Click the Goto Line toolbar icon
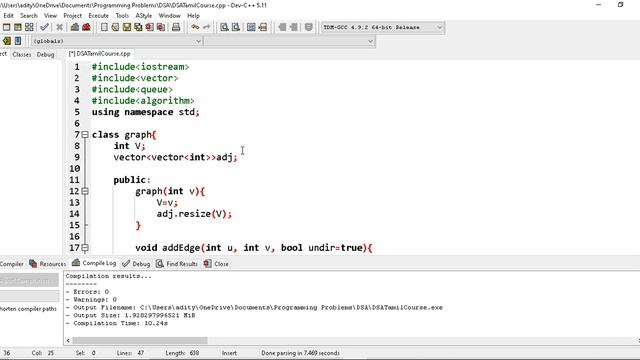640x360 pixels. tap(262, 27)
